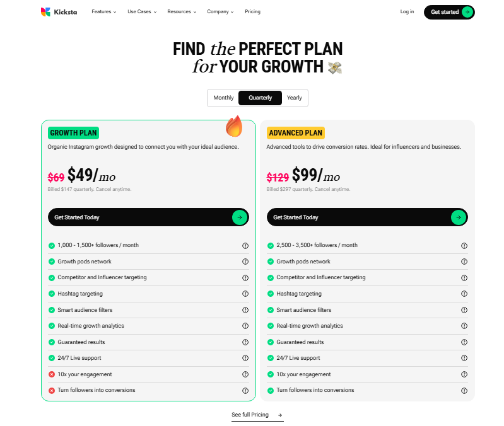Open info for Turn followers into conversions in Advanced Plan
This screenshot has height=426, width=504.
pos(464,391)
